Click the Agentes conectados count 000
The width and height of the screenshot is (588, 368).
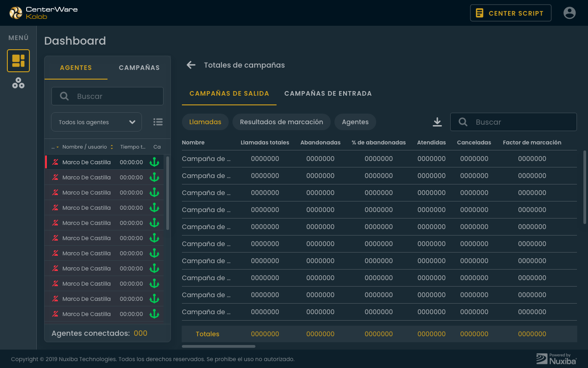coord(141,333)
